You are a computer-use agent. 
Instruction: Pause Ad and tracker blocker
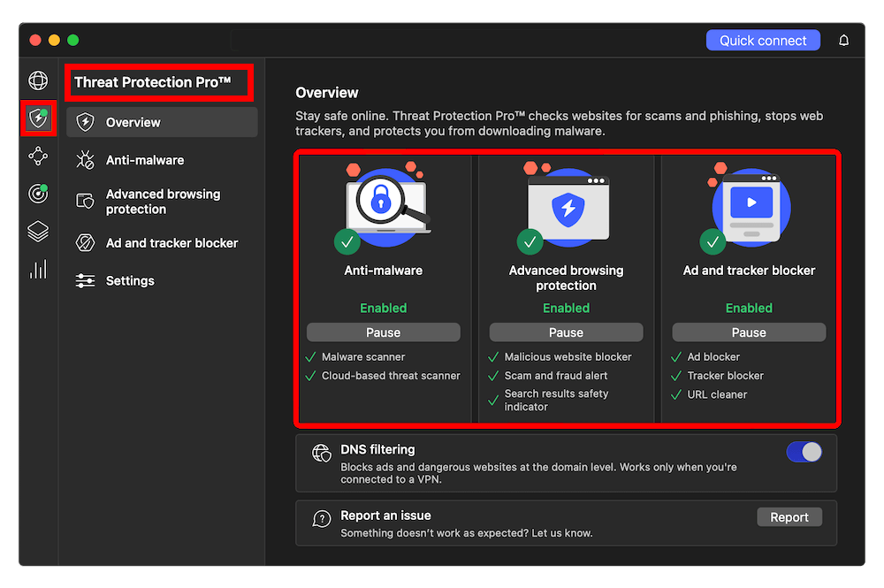[749, 332]
